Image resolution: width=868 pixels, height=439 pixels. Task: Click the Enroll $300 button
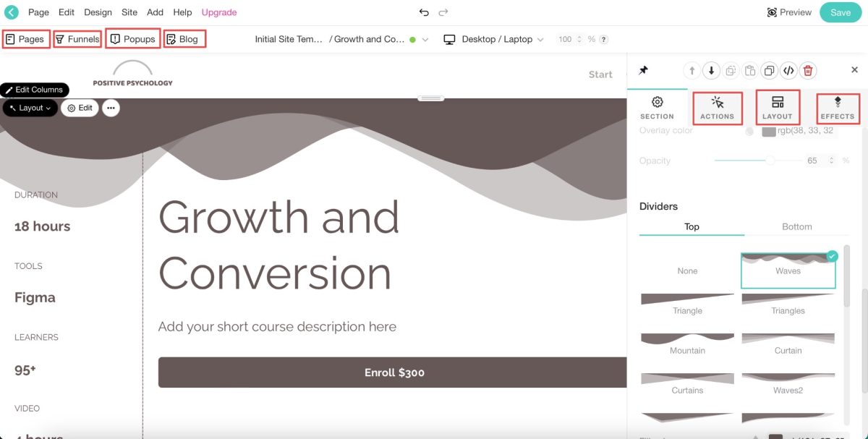[394, 372]
